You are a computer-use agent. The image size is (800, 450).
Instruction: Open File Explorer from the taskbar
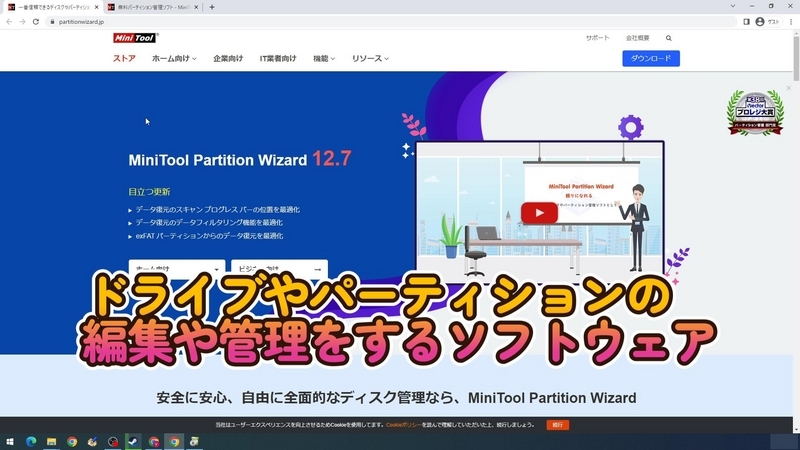coord(52,442)
